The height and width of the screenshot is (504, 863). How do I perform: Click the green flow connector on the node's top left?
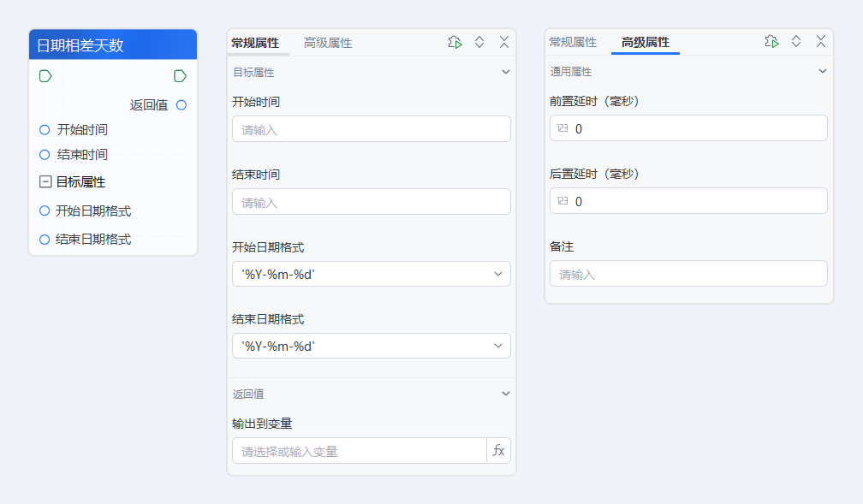(x=45, y=76)
